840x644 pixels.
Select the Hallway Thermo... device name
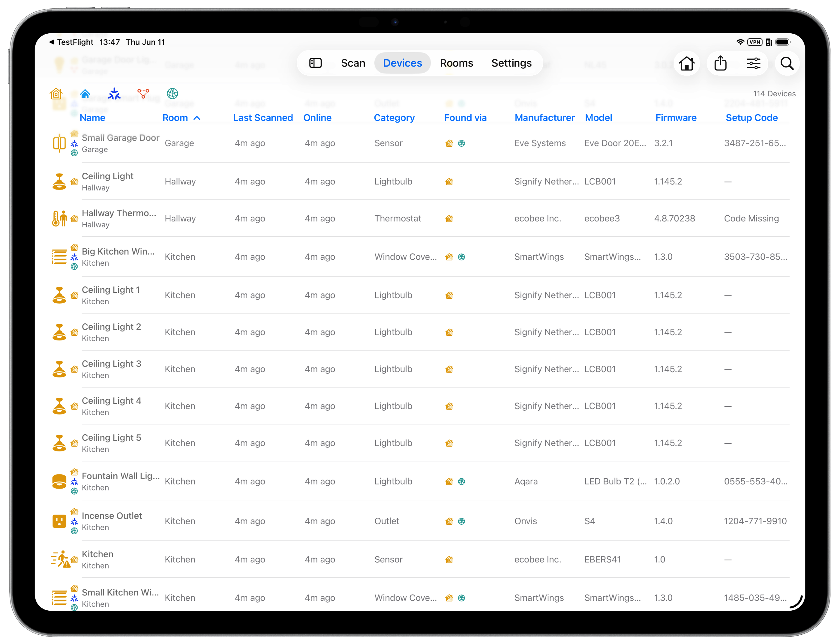pos(119,213)
